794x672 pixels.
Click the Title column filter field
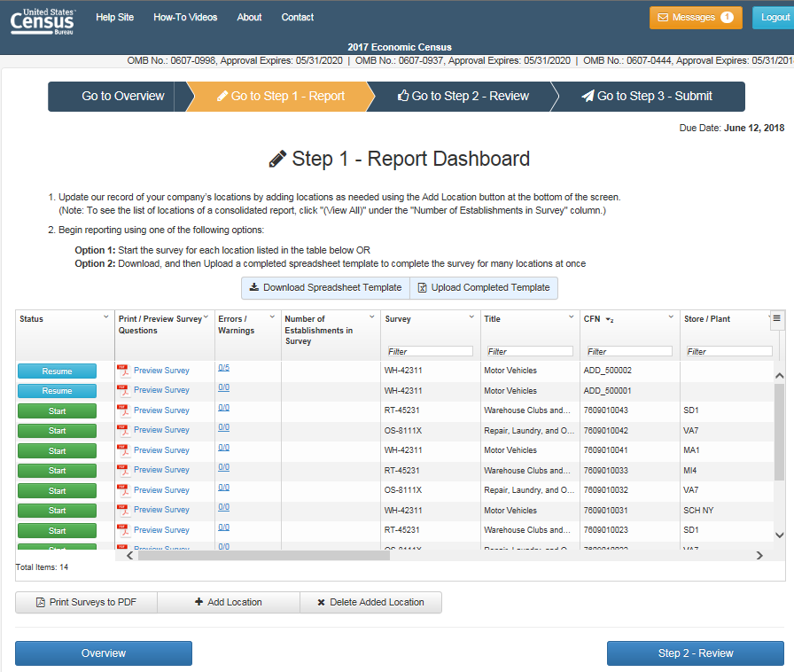(530, 351)
